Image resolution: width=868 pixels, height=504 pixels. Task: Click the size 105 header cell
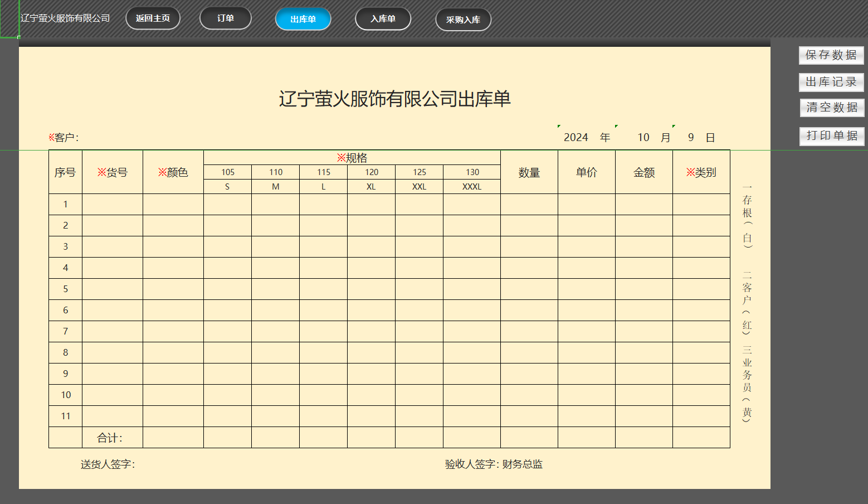(x=227, y=172)
